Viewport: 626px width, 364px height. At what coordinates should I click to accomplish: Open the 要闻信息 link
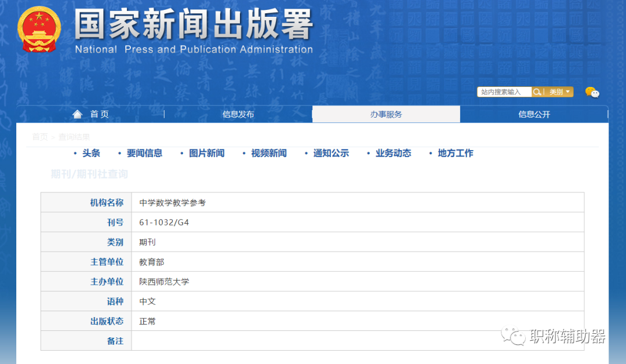[144, 153]
